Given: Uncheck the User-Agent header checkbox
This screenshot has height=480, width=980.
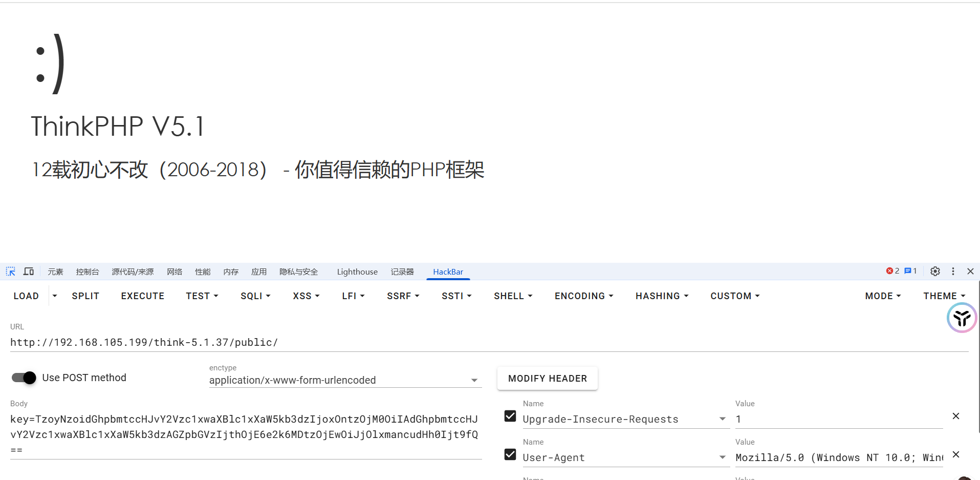Looking at the screenshot, I should [x=510, y=454].
